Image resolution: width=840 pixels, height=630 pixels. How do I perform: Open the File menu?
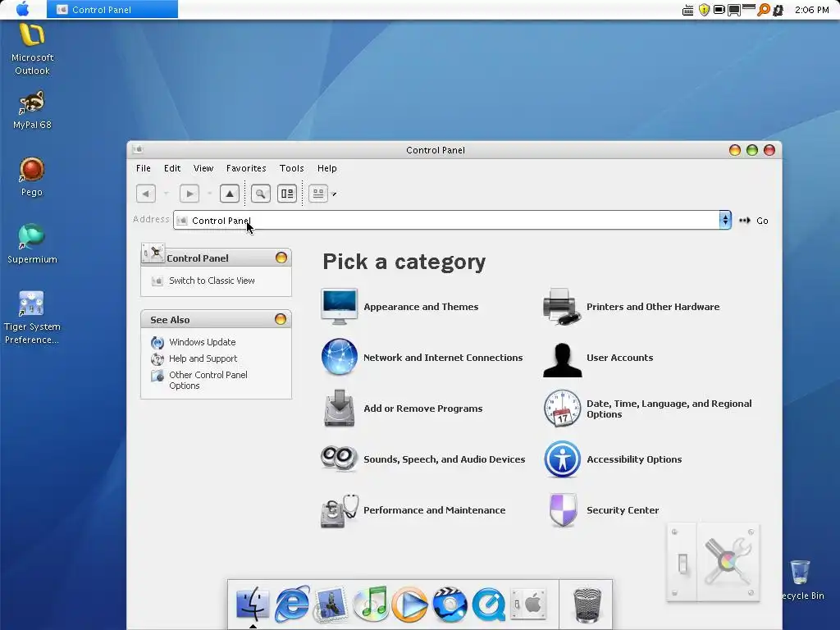pos(144,168)
